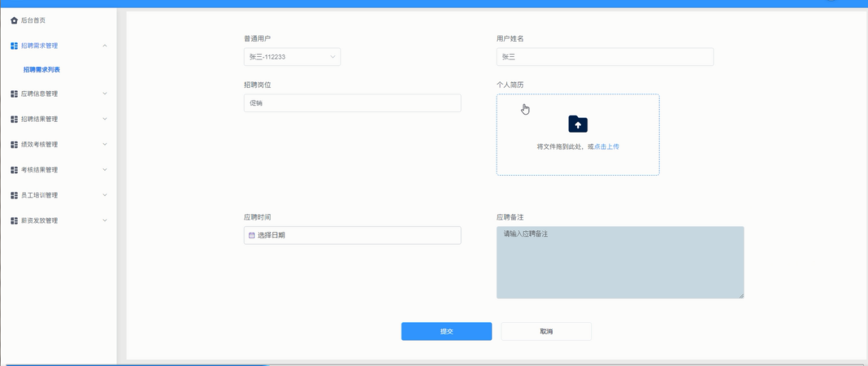Click the grid icon beside 招聘结果管理
This screenshot has height=366, width=868.
coord(14,119)
